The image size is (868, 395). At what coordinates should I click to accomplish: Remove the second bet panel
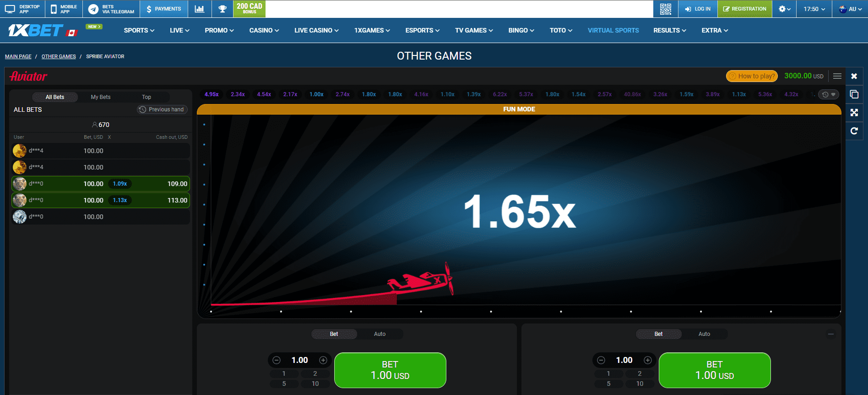pyautogui.click(x=831, y=334)
